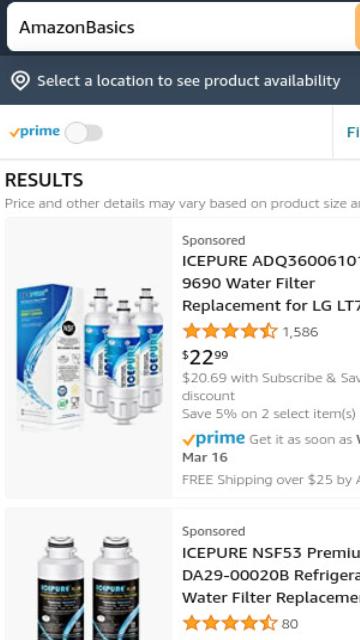Open 'Select a location to see product availability'
Screen dimensions: 360x640
pyautogui.click(x=189, y=81)
